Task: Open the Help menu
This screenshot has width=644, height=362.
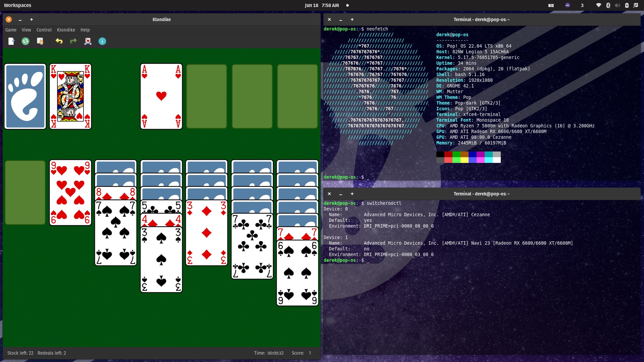Action: 85,30
